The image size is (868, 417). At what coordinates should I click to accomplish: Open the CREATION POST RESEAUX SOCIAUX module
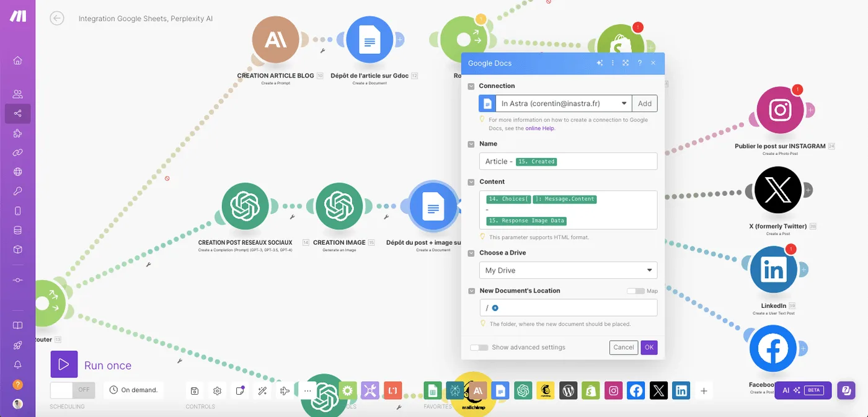coord(246,206)
